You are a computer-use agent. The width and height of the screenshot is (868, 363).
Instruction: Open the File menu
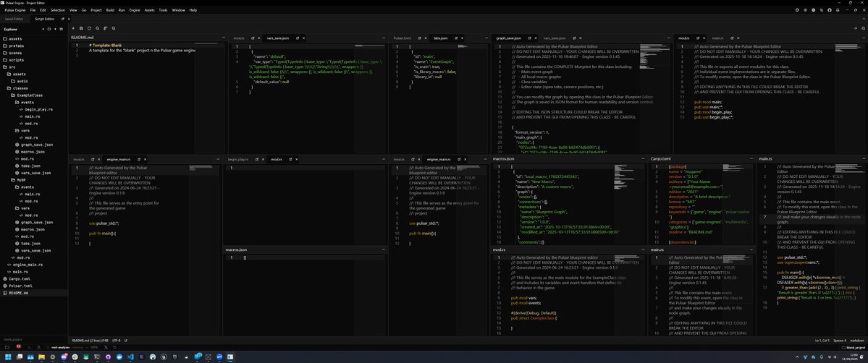(x=33, y=10)
